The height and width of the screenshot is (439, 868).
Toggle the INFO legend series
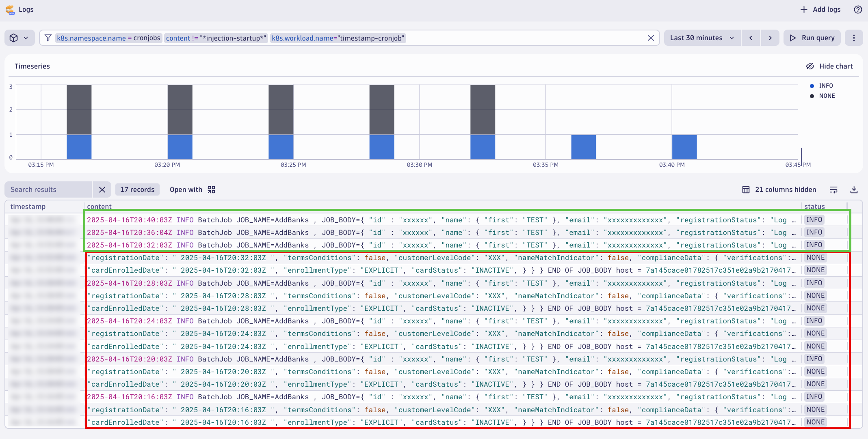[x=821, y=86]
